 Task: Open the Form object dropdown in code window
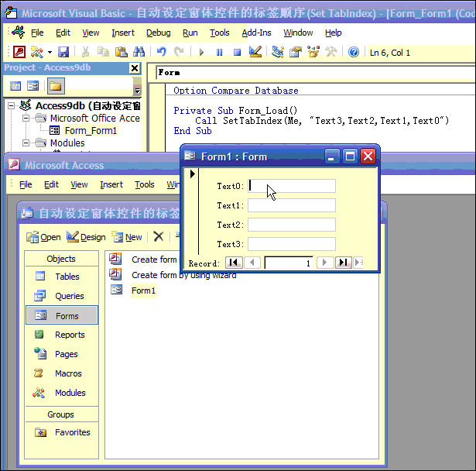pos(316,73)
